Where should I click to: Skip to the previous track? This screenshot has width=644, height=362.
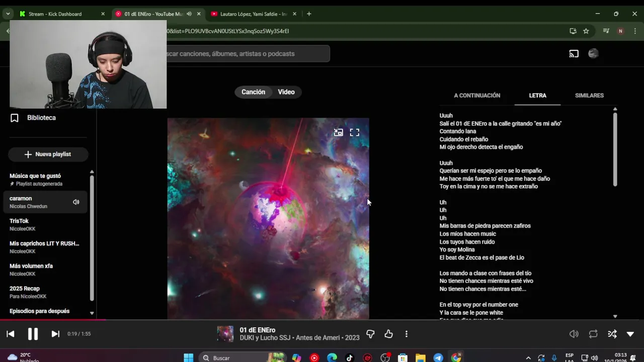coord(11,334)
